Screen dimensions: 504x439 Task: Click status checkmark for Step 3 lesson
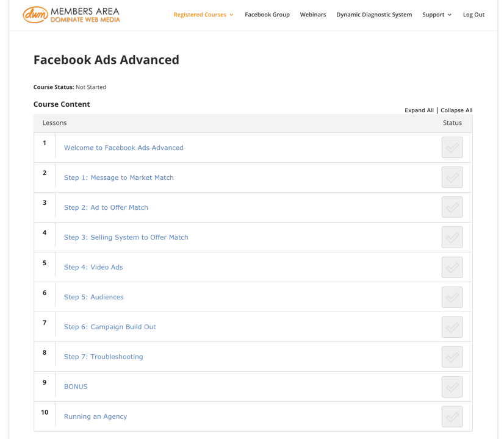[x=452, y=237]
